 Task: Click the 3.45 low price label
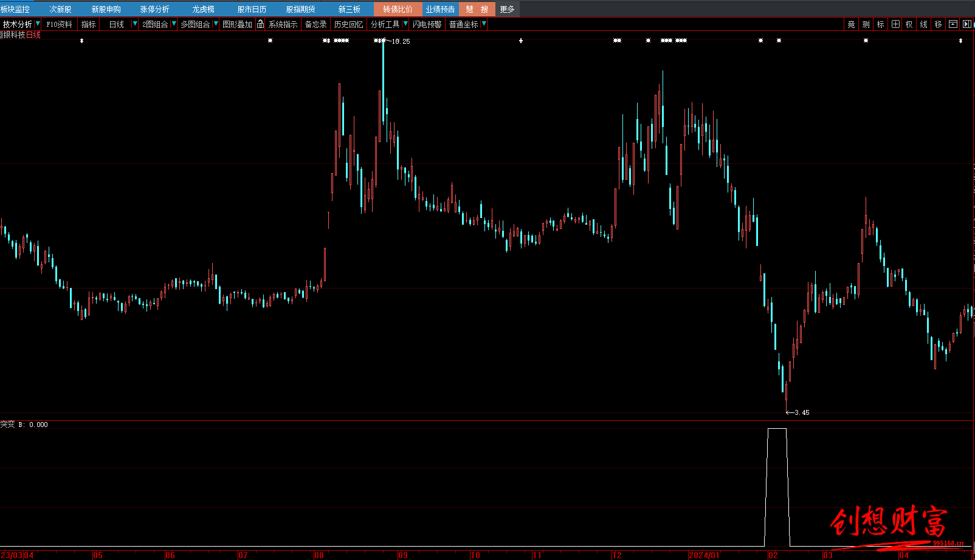(x=802, y=412)
